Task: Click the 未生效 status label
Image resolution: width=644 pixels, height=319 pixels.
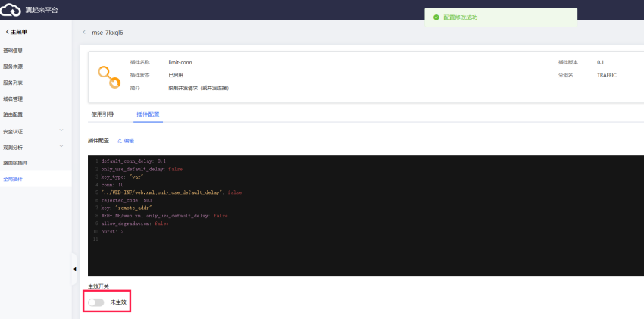Action: click(118, 302)
